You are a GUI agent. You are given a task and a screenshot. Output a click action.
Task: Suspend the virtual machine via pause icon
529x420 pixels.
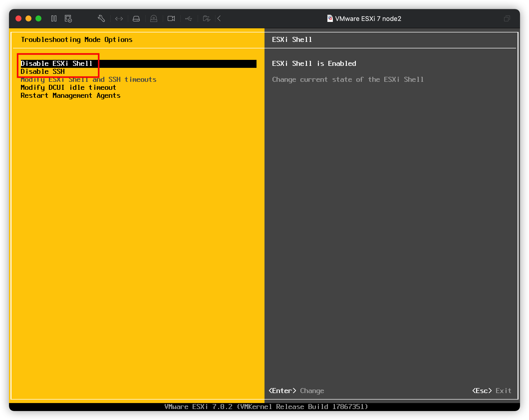[54, 18]
